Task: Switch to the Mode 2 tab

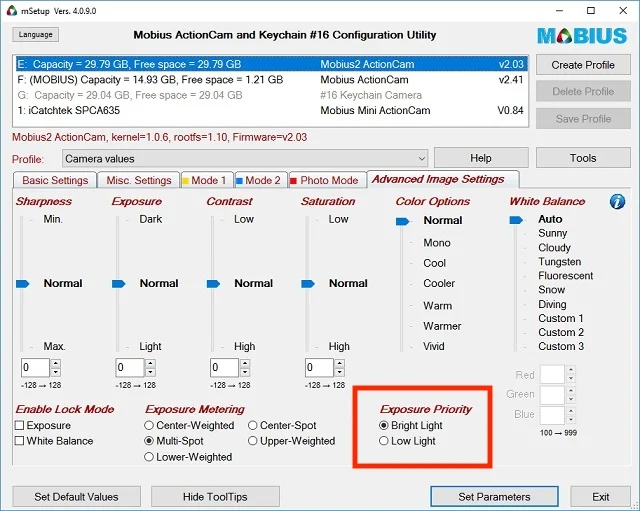Action: click(x=262, y=180)
